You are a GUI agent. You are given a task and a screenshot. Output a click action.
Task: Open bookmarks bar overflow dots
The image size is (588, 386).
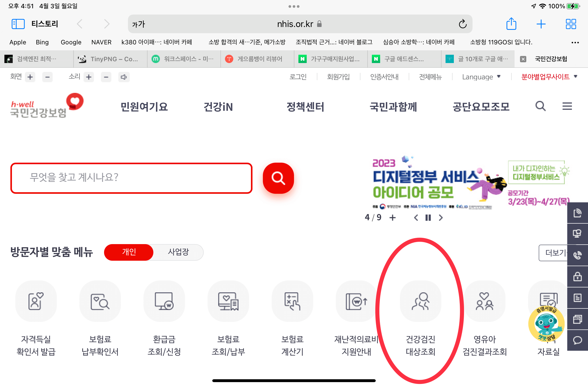(575, 42)
